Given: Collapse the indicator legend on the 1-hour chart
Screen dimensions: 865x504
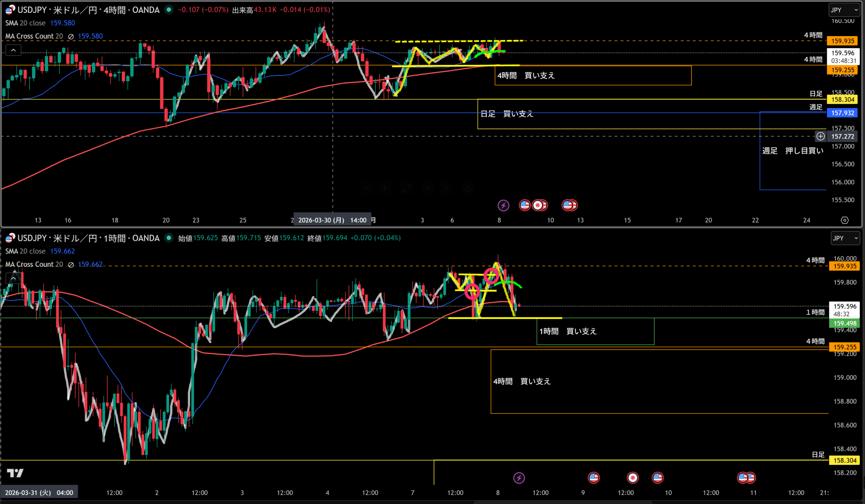Looking at the screenshot, I should (14, 279).
